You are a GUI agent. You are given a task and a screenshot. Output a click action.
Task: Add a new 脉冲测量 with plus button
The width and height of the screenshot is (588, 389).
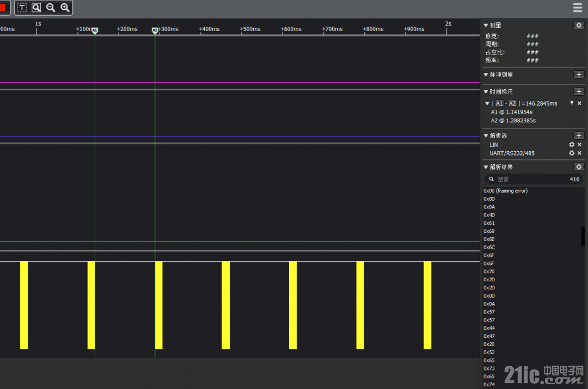[x=579, y=75]
